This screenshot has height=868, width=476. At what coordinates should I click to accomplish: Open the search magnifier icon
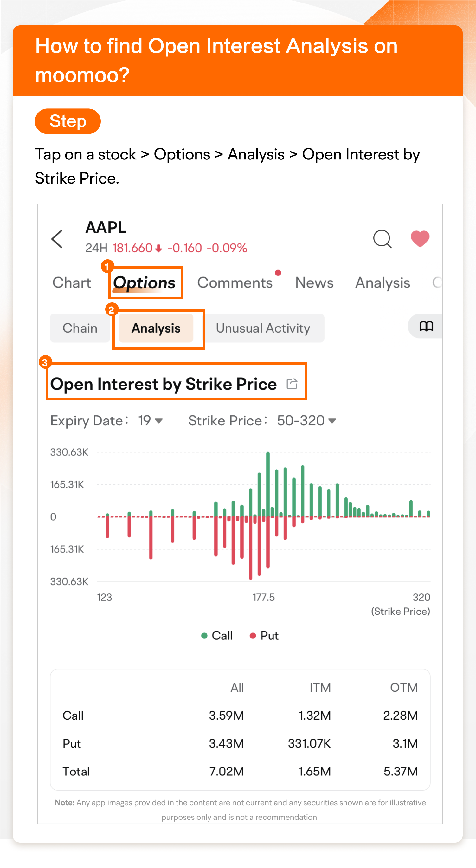pos(382,239)
